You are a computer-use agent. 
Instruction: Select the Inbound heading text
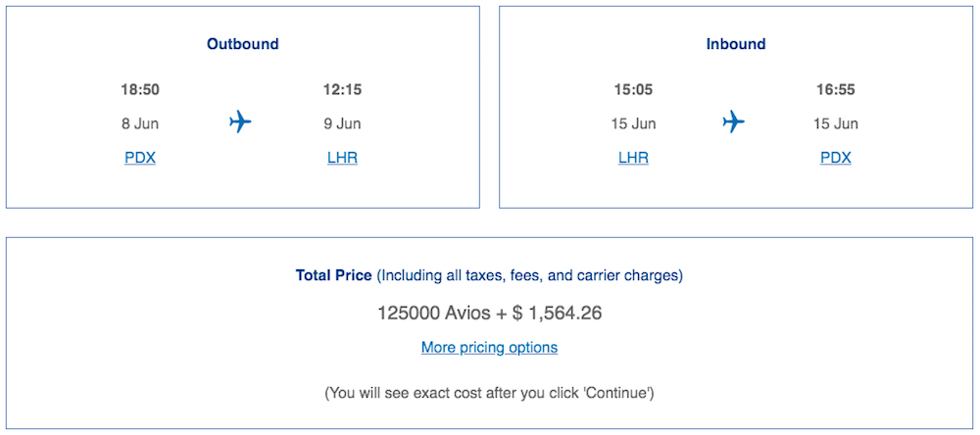(x=736, y=44)
